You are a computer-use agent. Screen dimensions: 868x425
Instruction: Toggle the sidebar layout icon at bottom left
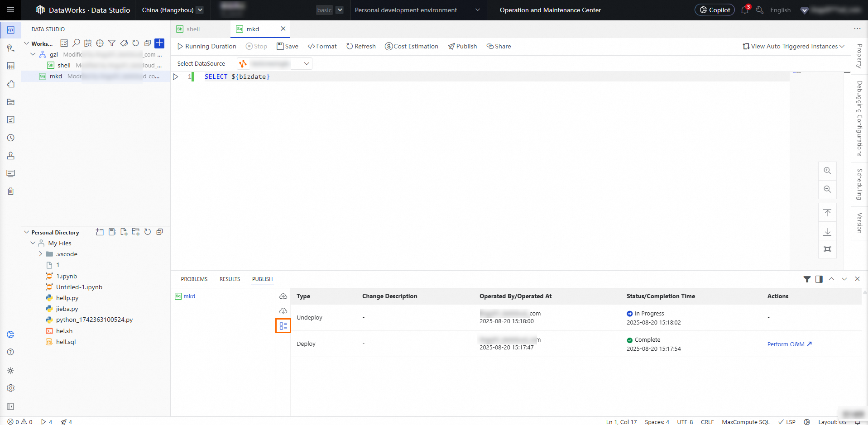coord(10,406)
